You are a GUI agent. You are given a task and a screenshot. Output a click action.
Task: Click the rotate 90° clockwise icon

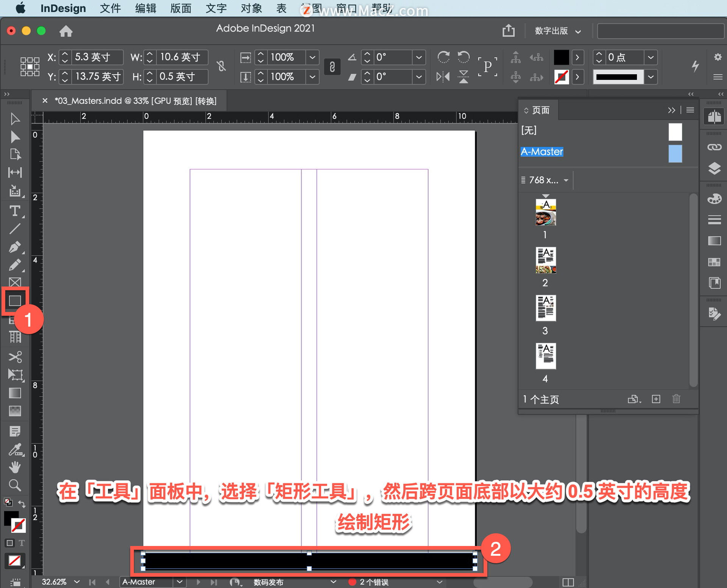point(443,57)
